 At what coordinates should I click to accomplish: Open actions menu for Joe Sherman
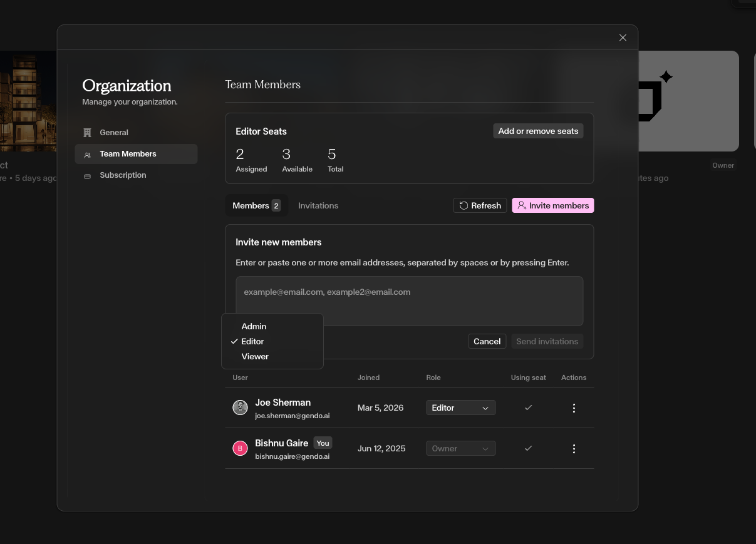(x=574, y=408)
